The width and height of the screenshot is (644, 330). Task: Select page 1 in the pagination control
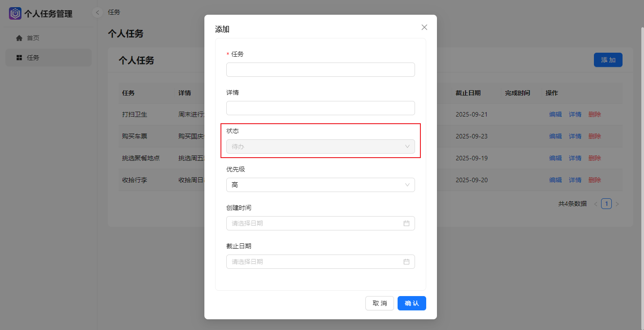coord(606,203)
